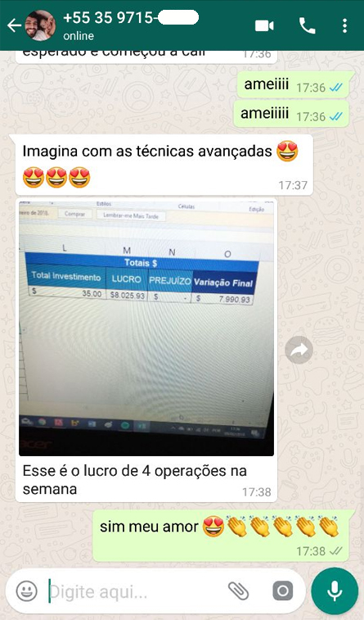The height and width of the screenshot is (620, 364).
Task: Open the contact profile picture
Action: click(x=40, y=25)
